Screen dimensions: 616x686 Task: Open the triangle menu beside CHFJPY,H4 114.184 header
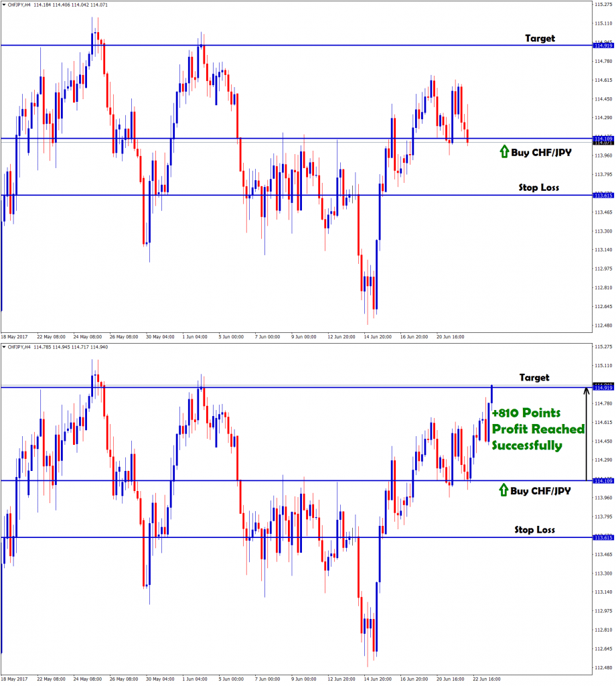[x=4, y=5]
